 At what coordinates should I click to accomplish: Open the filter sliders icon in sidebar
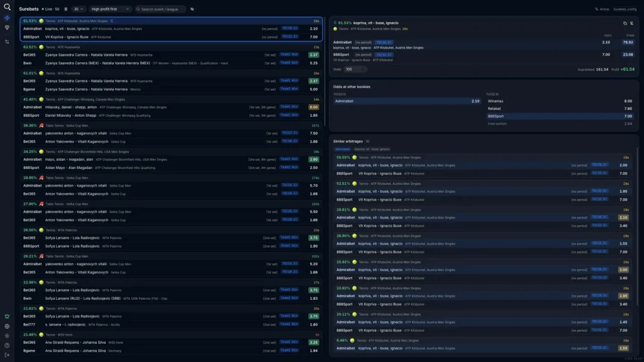(x=7, y=42)
